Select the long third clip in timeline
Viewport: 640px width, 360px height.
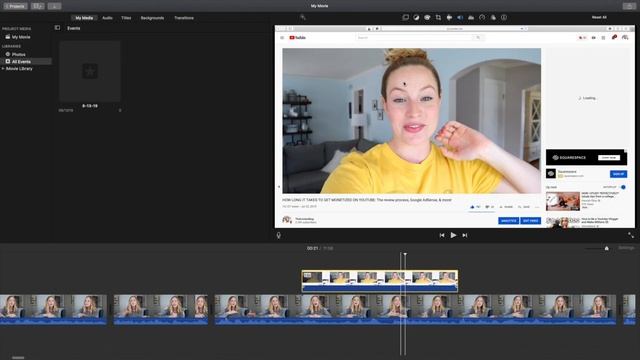coord(416,310)
